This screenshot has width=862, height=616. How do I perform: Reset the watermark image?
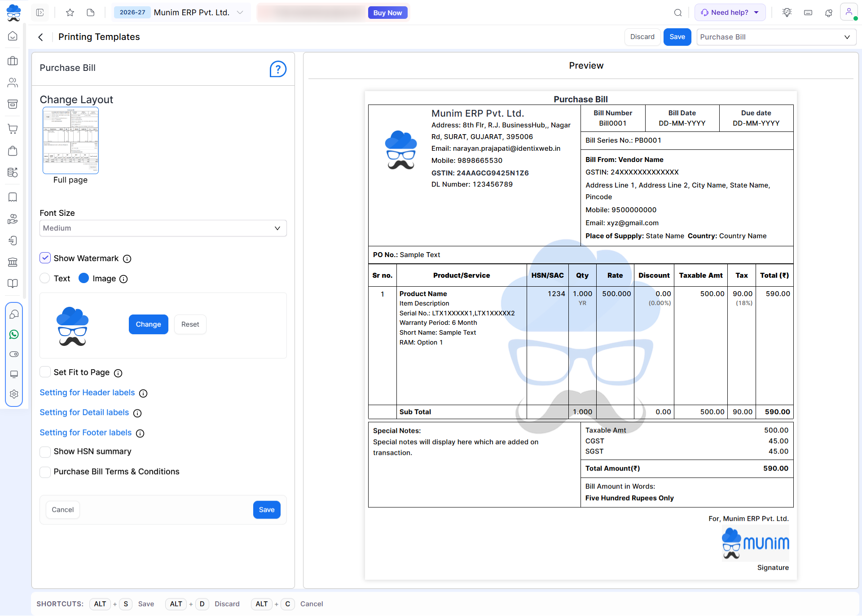(x=190, y=324)
